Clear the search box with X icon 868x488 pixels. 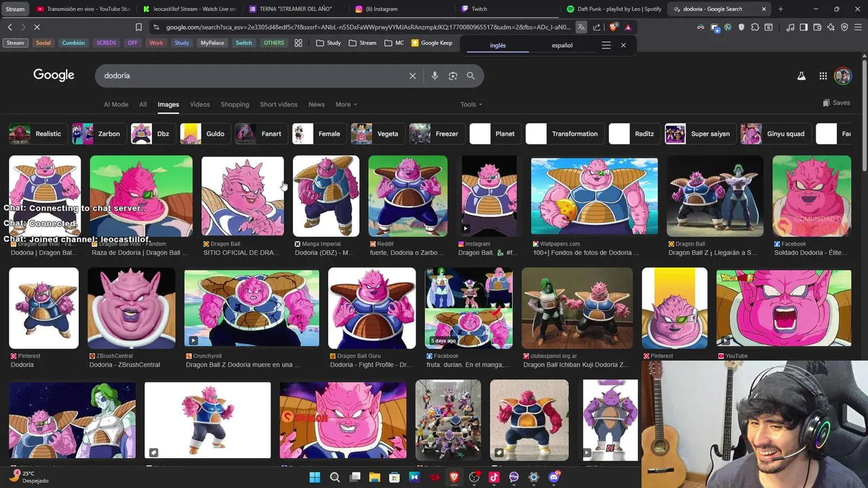click(x=412, y=76)
